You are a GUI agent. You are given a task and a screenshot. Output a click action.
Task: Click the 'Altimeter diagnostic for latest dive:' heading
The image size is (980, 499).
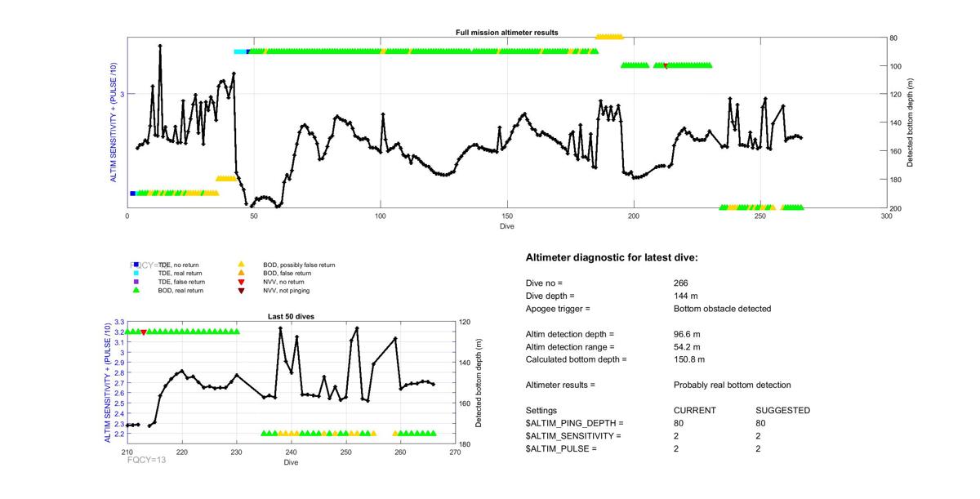click(612, 257)
